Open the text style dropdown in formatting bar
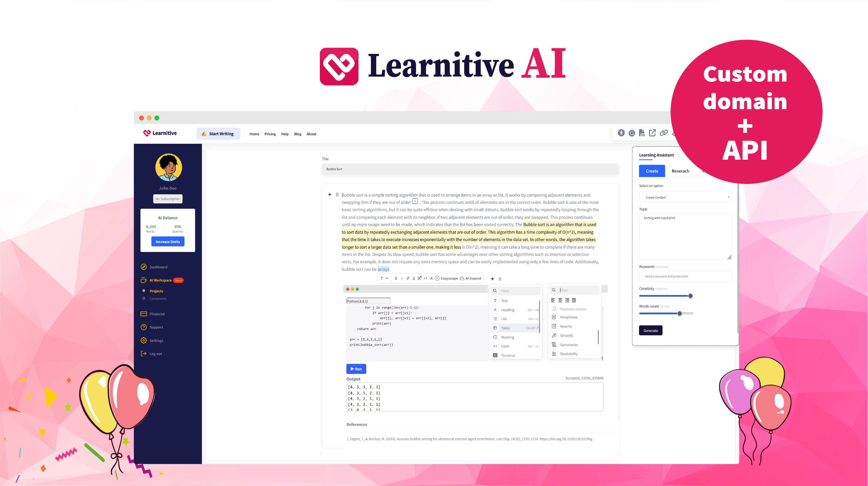This screenshot has height=486, width=868. click(384, 278)
